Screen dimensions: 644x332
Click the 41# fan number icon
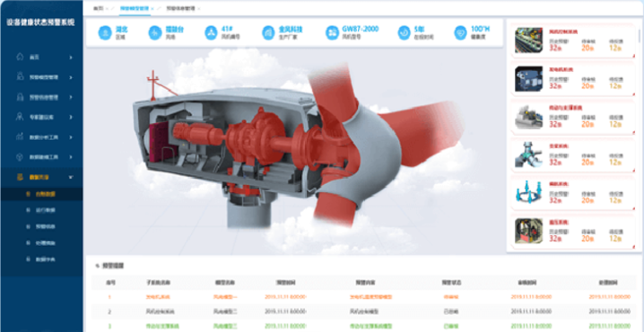tap(211, 32)
